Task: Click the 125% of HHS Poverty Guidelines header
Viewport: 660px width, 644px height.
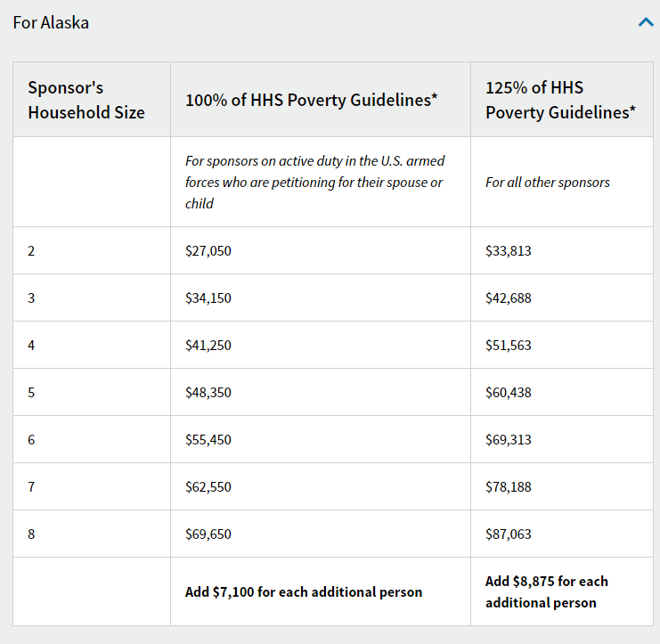Action: pos(560,100)
